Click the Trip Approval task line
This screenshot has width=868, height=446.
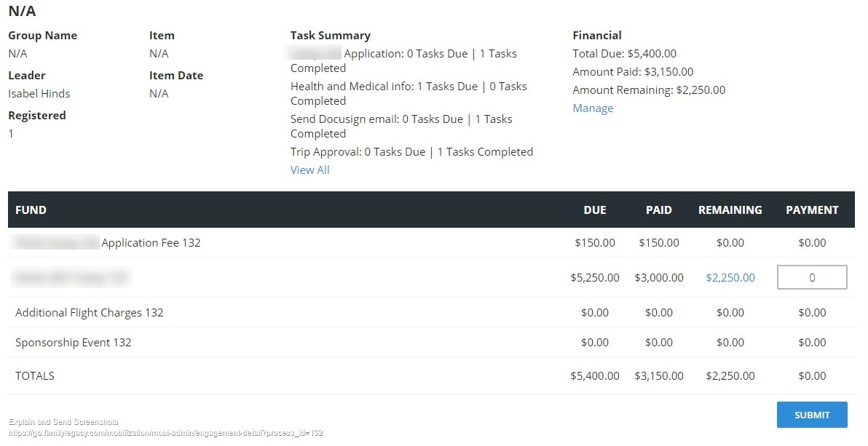(x=411, y=152)
